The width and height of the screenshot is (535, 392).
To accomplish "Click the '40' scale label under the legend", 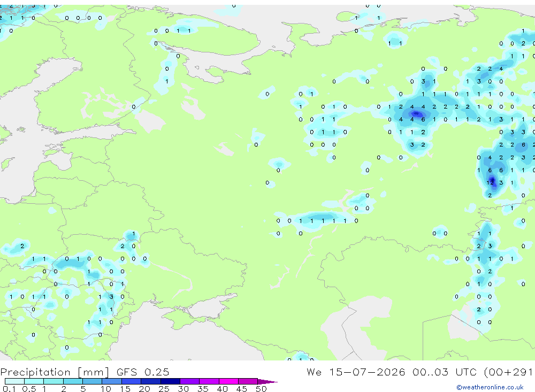I will click(222, 389).
